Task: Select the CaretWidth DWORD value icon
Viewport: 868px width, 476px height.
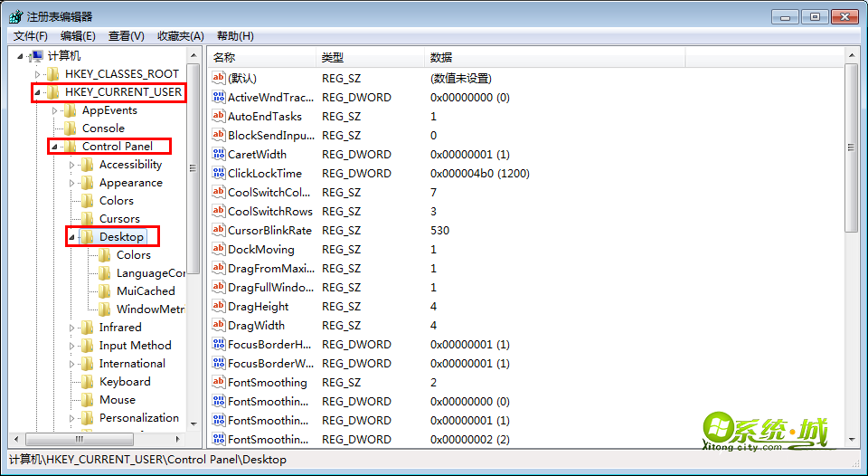Action: [218, 155]
